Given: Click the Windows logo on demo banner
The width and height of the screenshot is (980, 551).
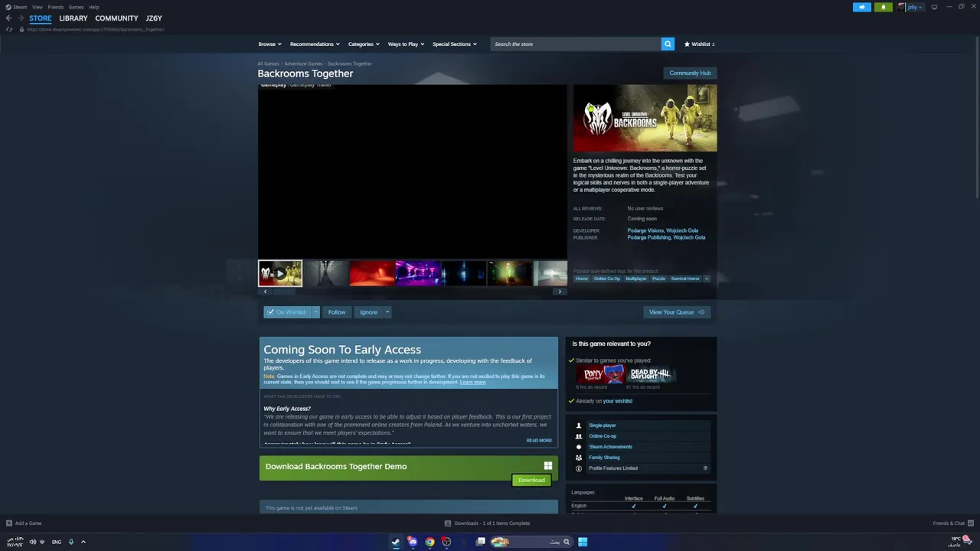Looking at the screenshot, I should 548,465.
